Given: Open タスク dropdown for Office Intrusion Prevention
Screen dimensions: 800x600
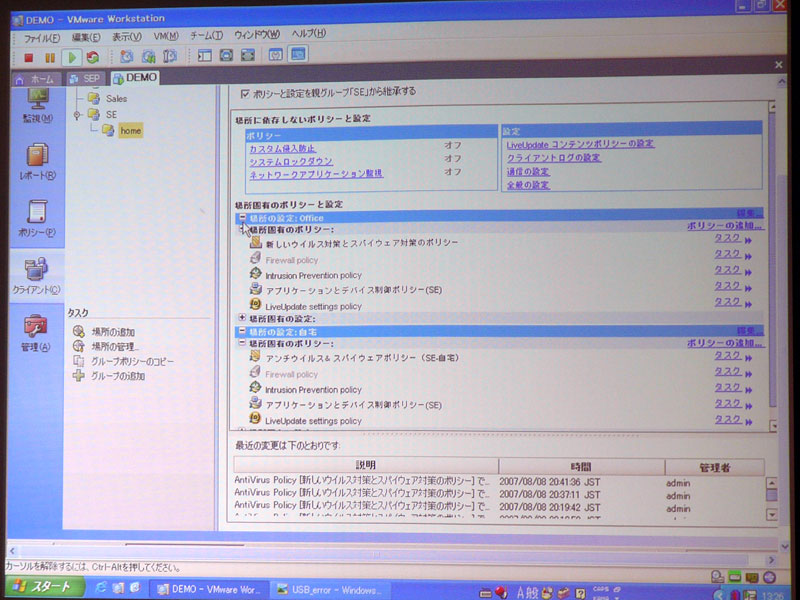Looking at the screenshot, I should tap(733, 270).
